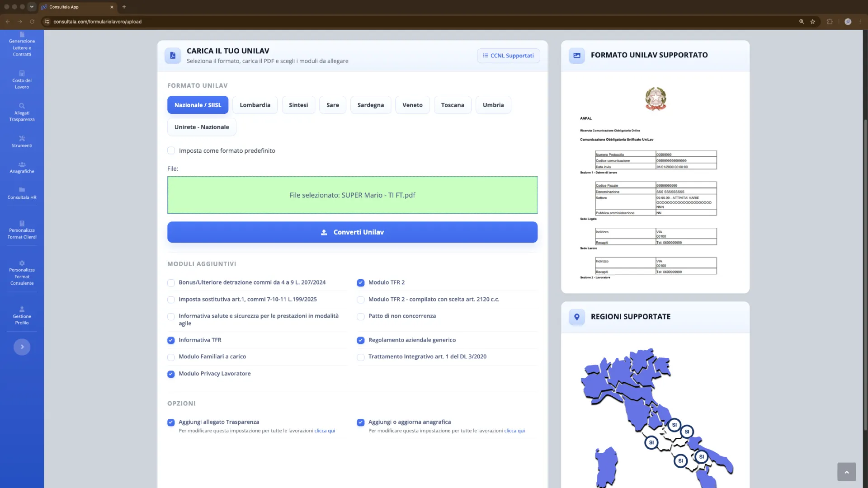Uncheck the plain Modulo TFR 2 checkbox

[360, 283]
